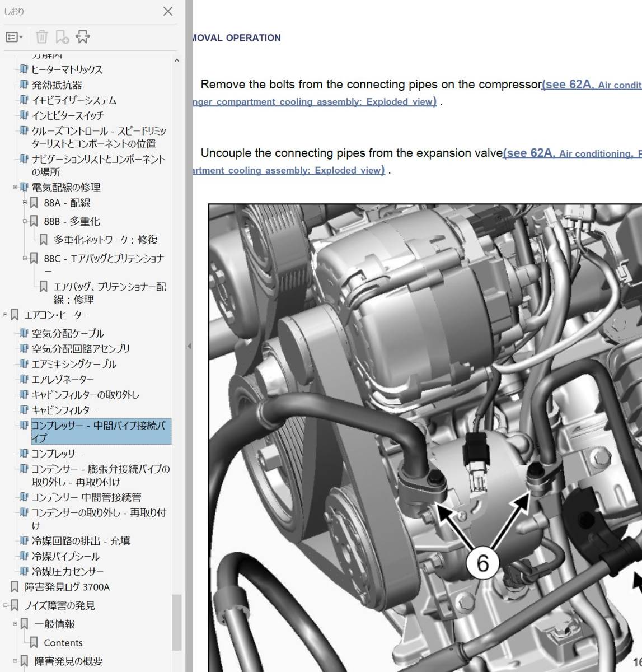This screenshot has height=672, width=642.
Task: Open the ナビゲーションリスト component location bookmark
Action: pyautogui.click(x=99, y=165)
